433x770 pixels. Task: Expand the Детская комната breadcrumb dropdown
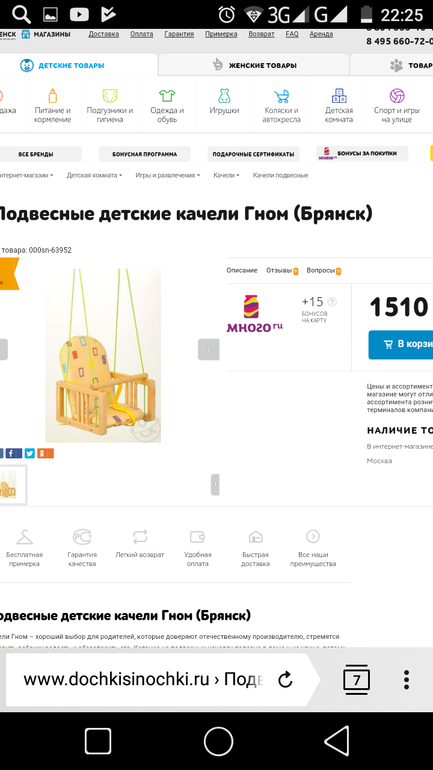pos(94,175)
